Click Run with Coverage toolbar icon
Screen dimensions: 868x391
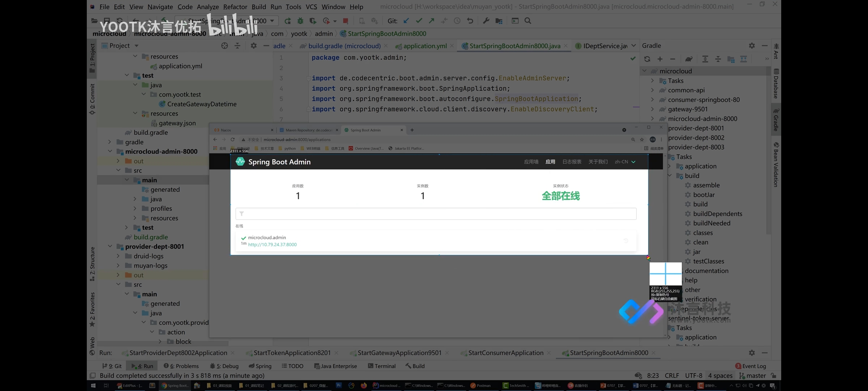[313, 21]
